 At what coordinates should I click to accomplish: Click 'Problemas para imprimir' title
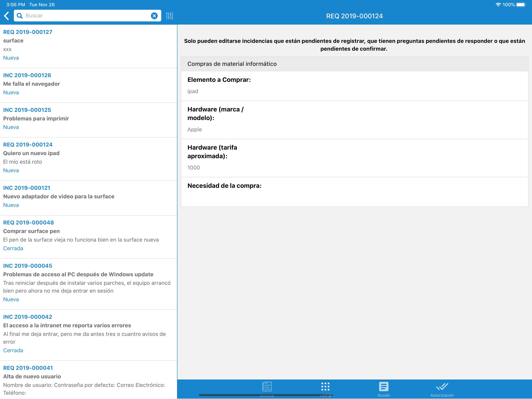pos(36,118)
